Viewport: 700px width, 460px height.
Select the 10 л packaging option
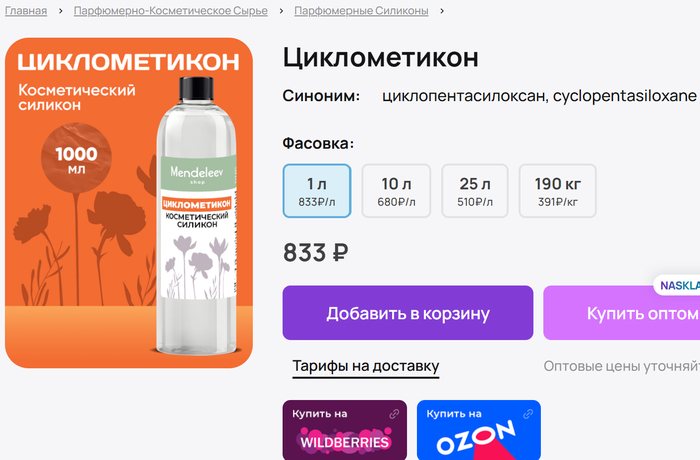pos(396,191)
